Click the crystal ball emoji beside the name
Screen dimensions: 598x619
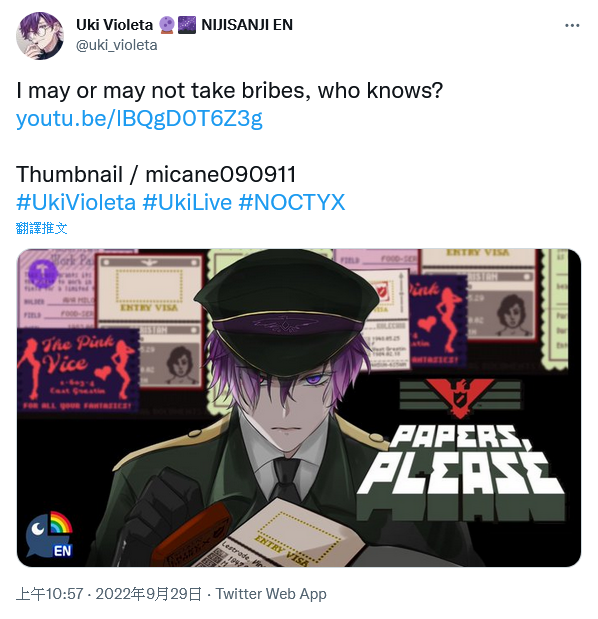pos(167,25)
